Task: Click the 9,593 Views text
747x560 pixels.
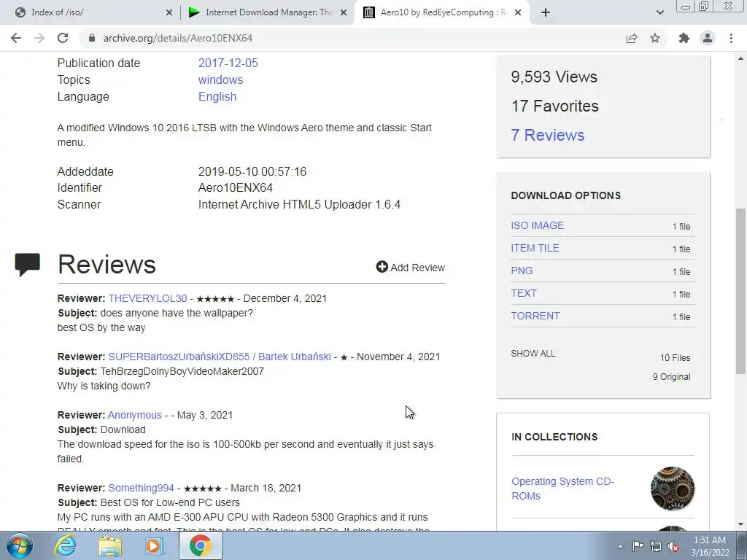Action: pos(554,77)
